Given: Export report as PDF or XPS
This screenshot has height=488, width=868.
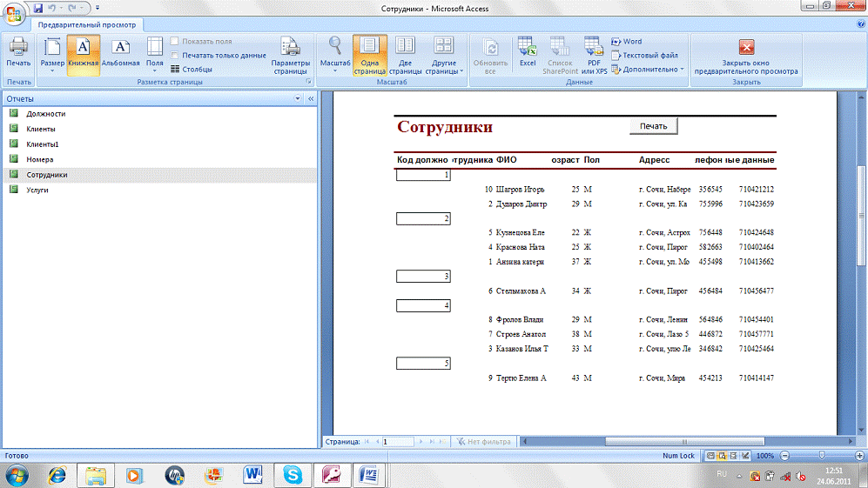Looking at the screenshot, I should tap(595, 54).
